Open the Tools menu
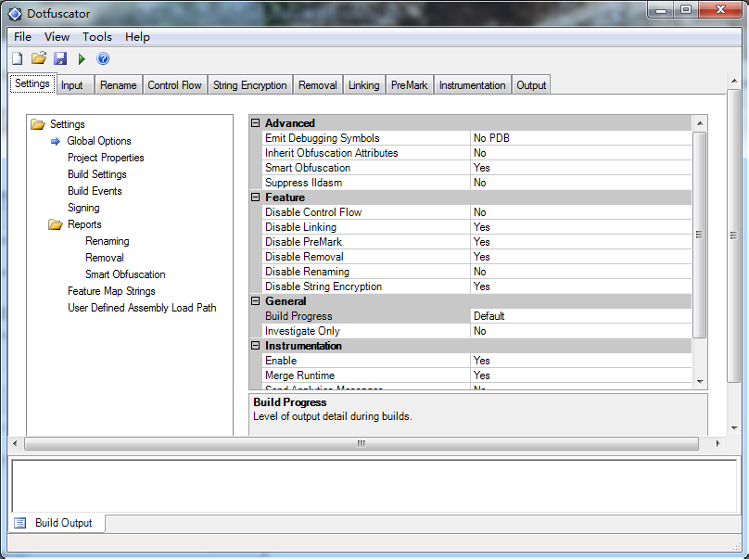The height and width of the screenshot is (560, 749). [x=96, y=37]
